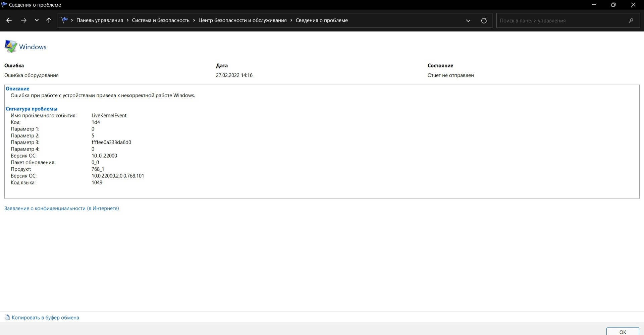This screenshot has width=644, height=335.
Task: Focus the 'Поиск в панели управления' search field
Action: tap(568, 20)
